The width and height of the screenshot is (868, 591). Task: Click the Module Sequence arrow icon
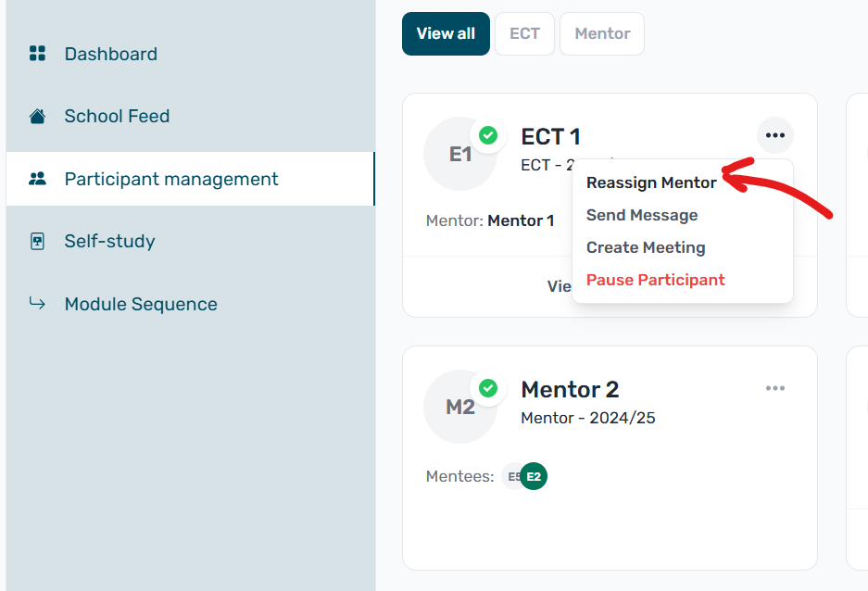[37, 303]
